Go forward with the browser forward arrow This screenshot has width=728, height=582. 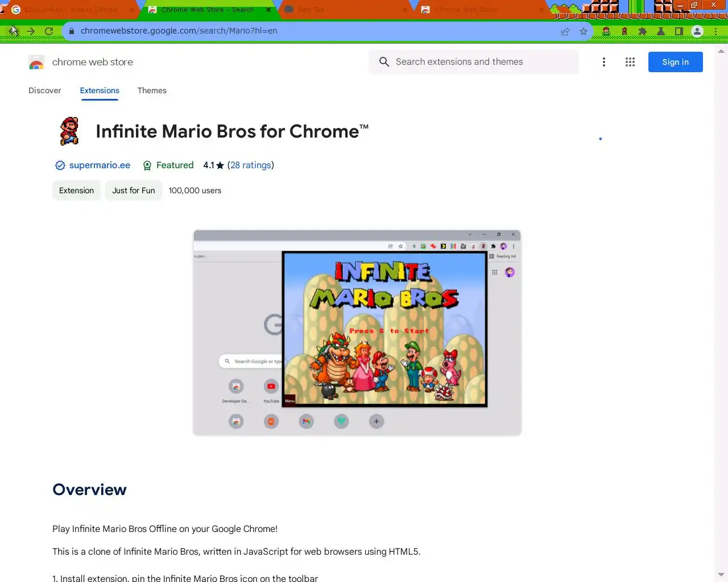pos(31,31)
